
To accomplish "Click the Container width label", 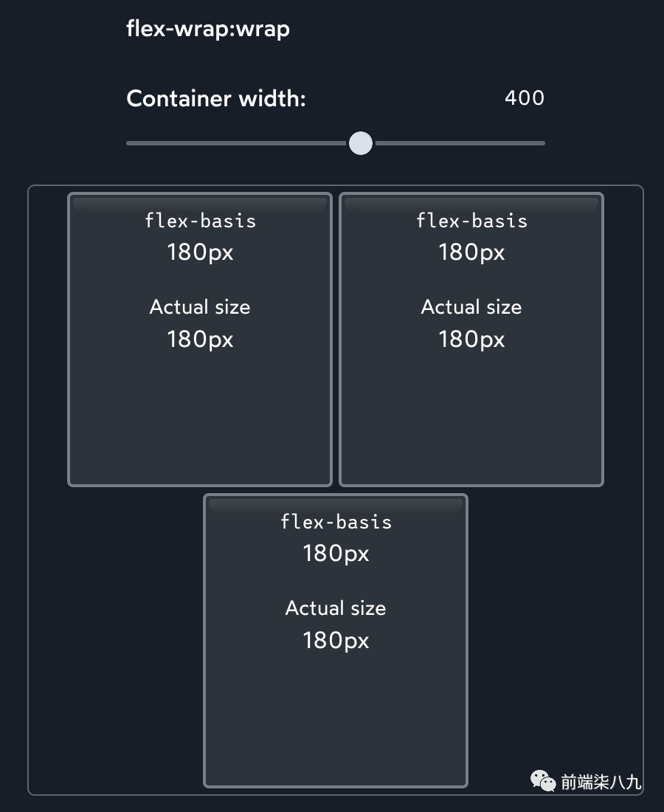I will coord(216,98).
